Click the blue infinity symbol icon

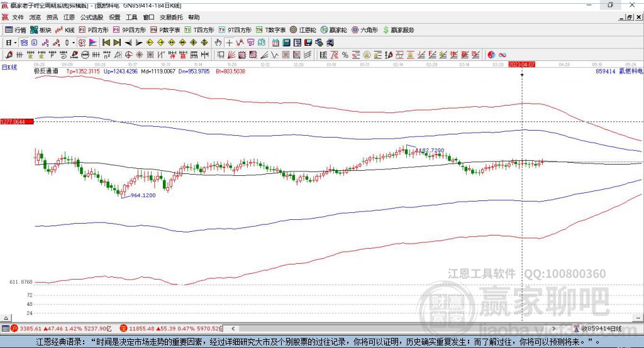pyautogui.click(x=502, y=55)
